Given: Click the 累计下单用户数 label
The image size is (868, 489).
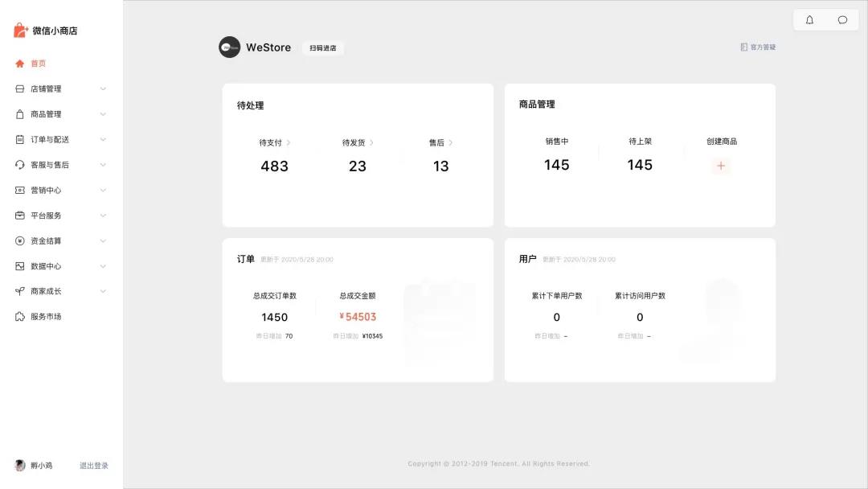Looking at the screenshot, I should pos(557,296).
